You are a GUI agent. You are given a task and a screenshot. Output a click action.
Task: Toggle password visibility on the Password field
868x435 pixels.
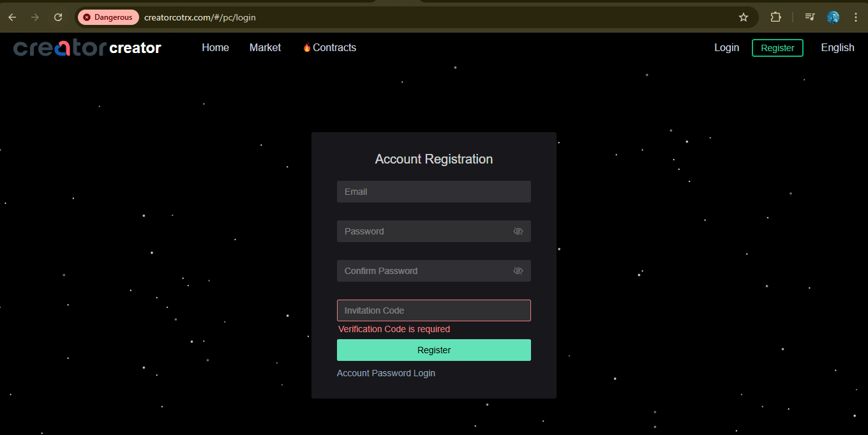(x=518, y=231)
